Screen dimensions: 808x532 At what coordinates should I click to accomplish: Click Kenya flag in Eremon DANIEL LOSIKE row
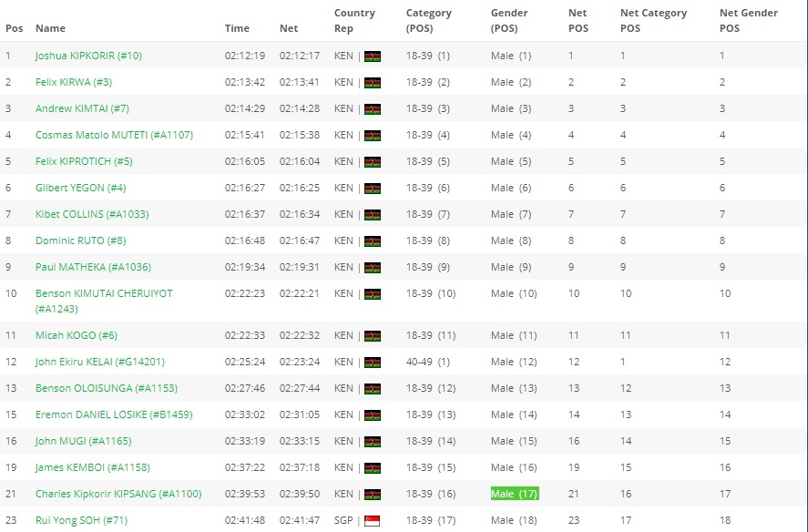pyautogui.click(x=373, y=415)
